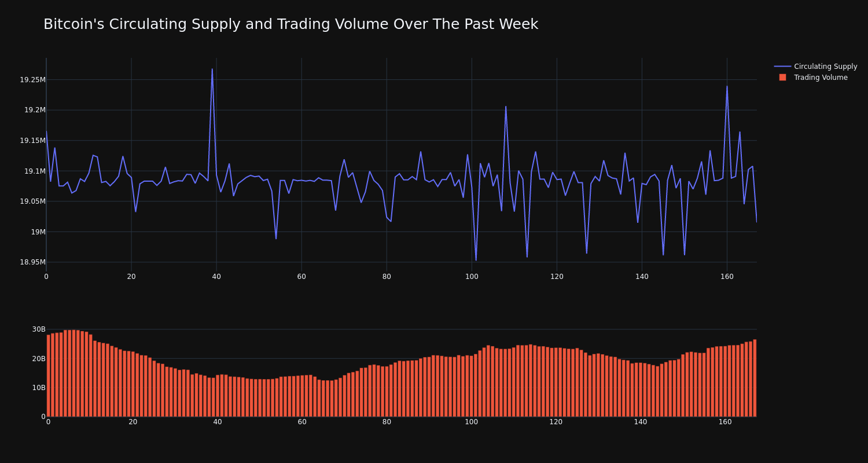This screenshot has height=463, width=868.
Task: Click the 19.15M y-axis label
Action: coord(32,141)
